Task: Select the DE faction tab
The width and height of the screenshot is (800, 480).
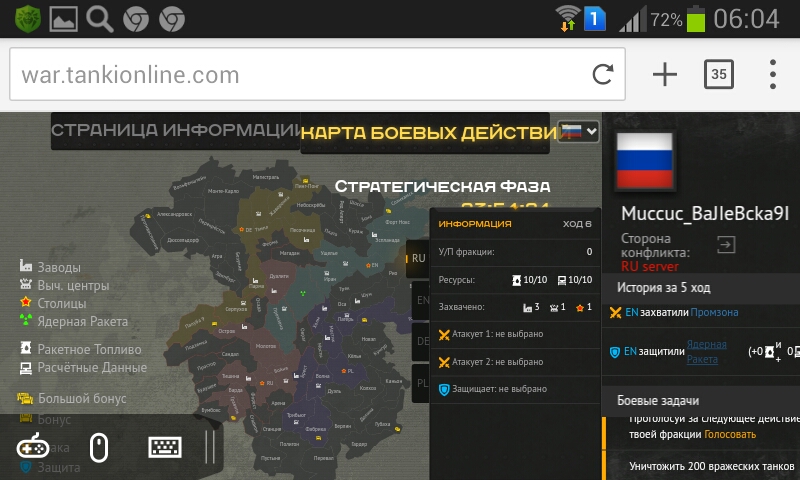Action: pyautogui.click(x=421, y=341)
